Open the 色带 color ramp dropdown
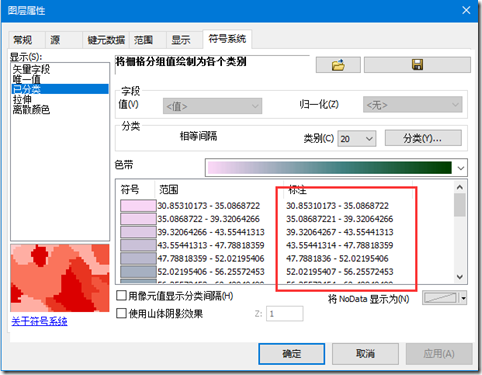482x375 pixels. 461,168
